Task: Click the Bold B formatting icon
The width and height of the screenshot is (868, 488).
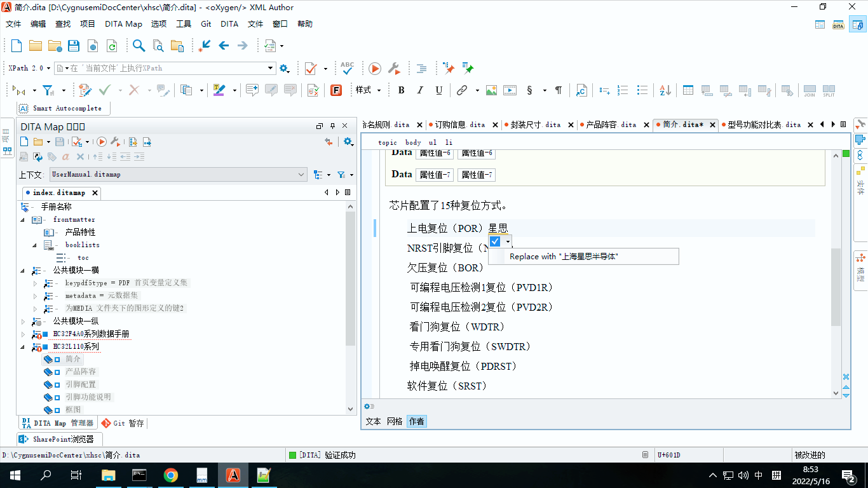Action: (401, 90)
